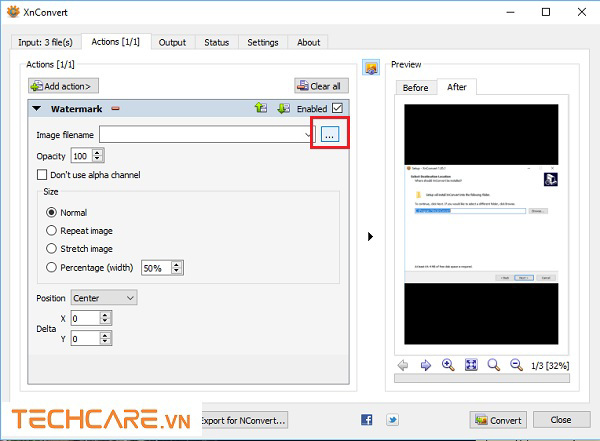Minimize the XnConvert window

point(510,12)
